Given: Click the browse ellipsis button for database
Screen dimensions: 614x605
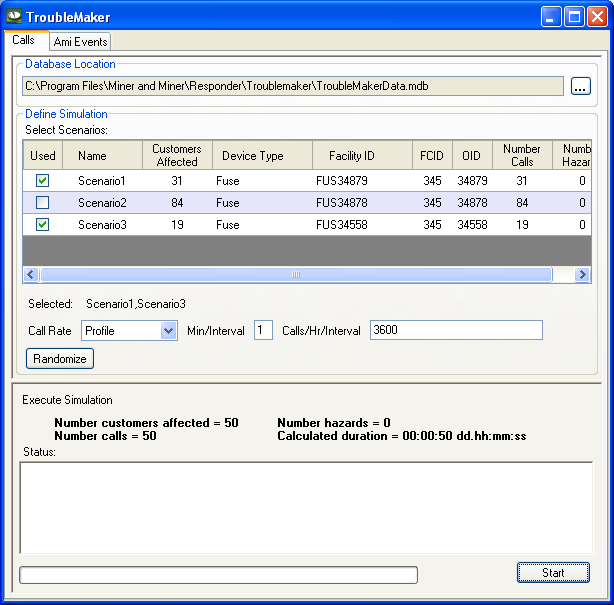Looking at the screenshot, I should click(x=581, y=86).
